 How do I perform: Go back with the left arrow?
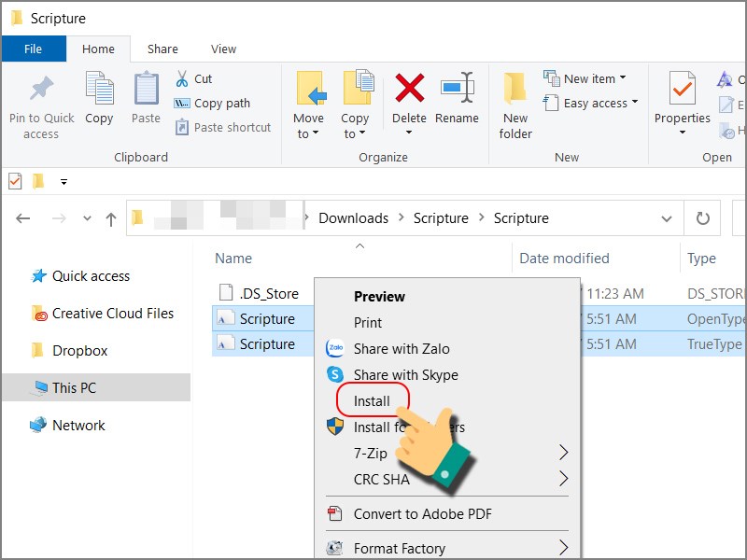coord(22,218)
